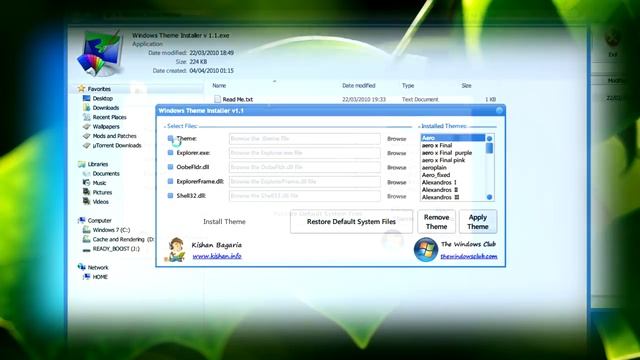Click Restore Default System Files

pos(351,222)
